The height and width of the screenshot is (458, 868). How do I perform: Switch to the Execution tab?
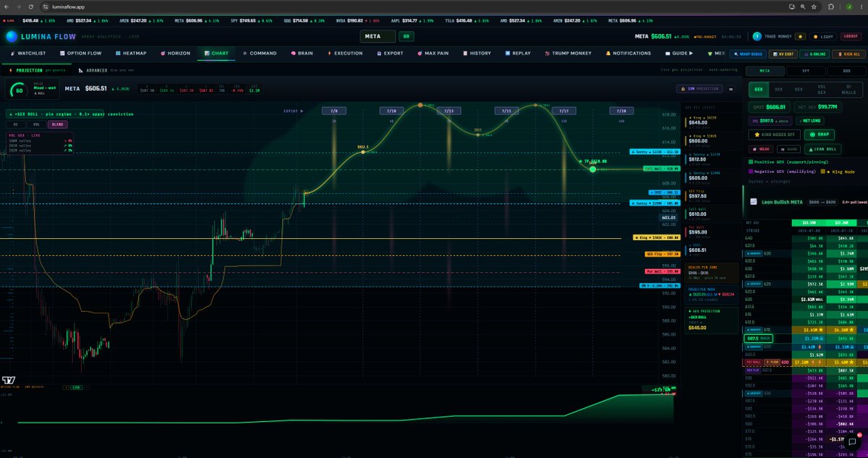tap(345, 53)
